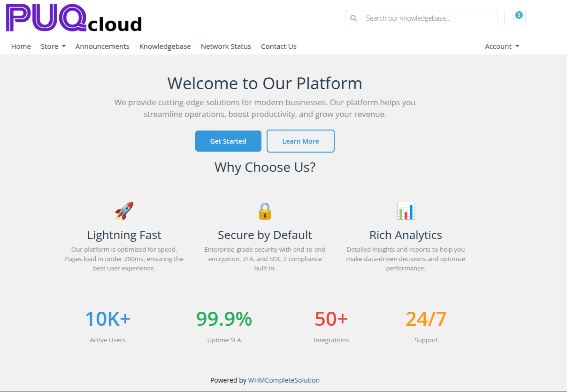
Task: Click the search magnifier icon
Action: 354,18
